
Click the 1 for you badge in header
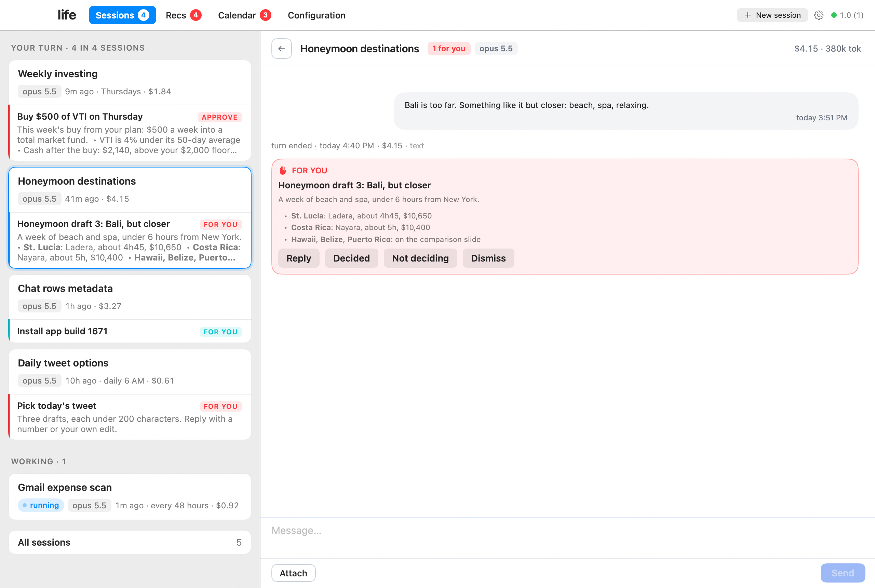coord(449,49)
